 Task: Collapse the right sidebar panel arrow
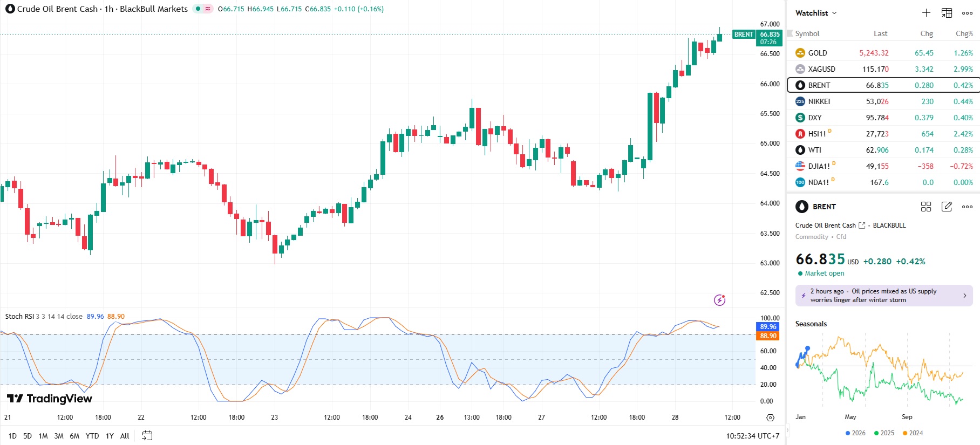click(787, 430)
